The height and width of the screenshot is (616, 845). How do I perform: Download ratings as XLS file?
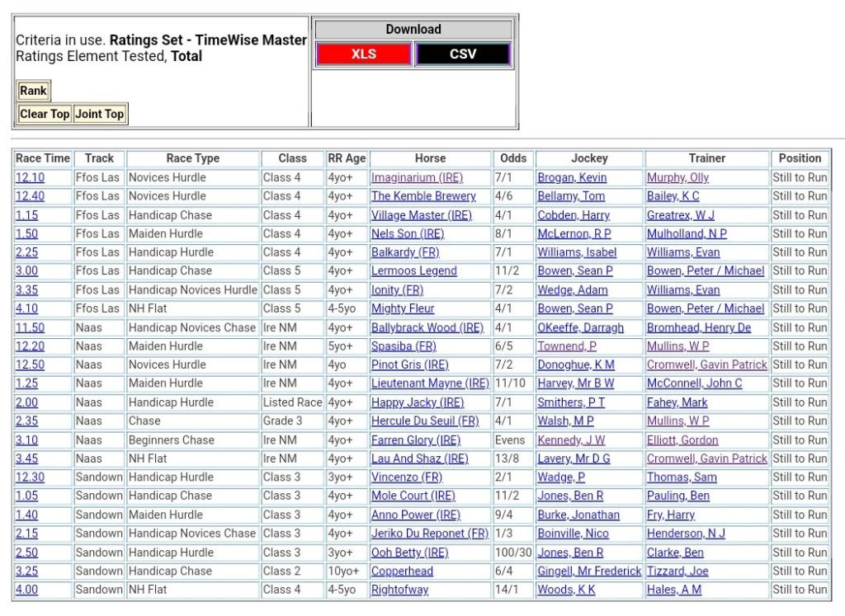click(x=363, y=54)
